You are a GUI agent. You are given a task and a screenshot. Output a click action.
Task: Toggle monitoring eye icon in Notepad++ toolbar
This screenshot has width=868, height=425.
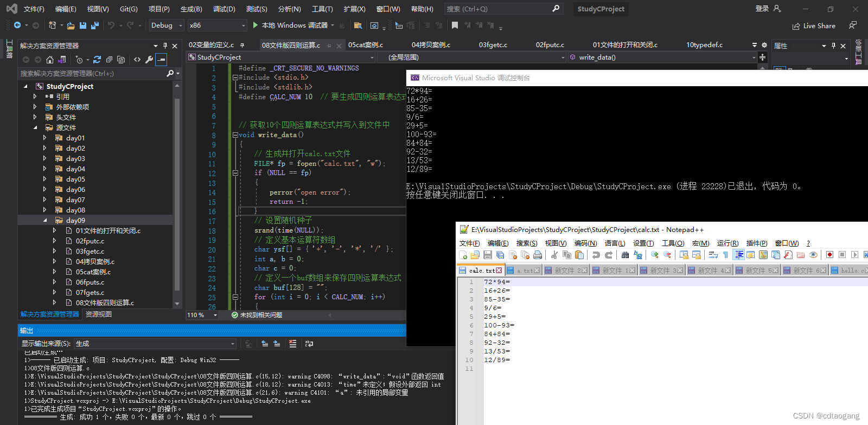813,255
